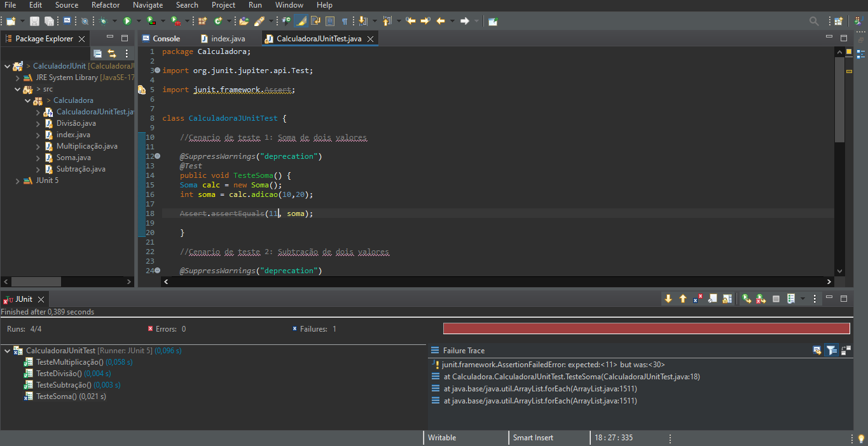Open the Navigate menu

[x=148, y=5]
